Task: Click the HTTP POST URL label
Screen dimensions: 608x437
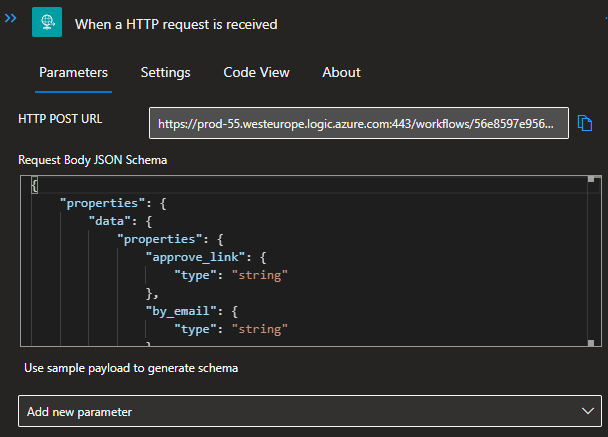Action: tap(60, 119)
